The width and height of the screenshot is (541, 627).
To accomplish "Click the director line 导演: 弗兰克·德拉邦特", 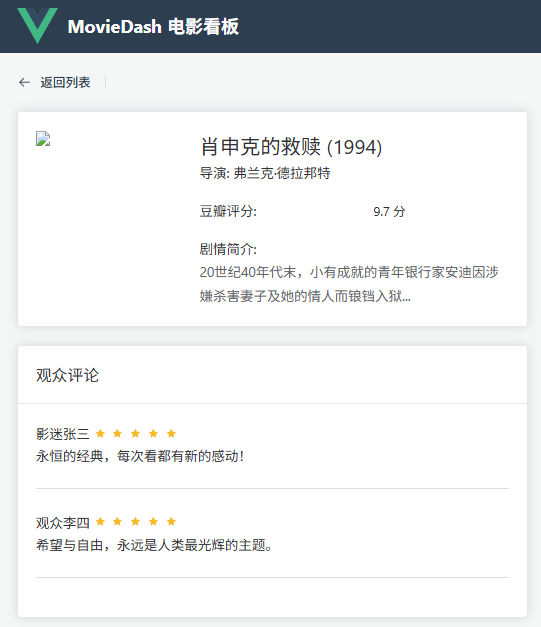I will [265, 173].
